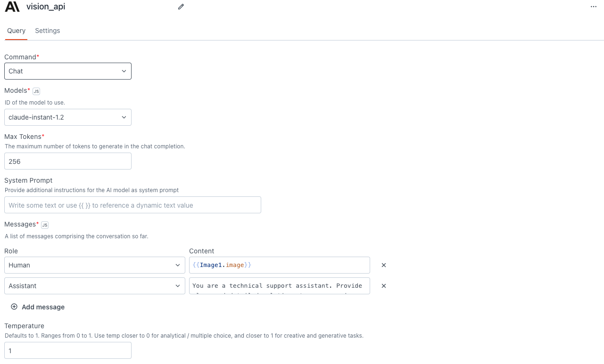Click the Max Tokens input showing 256
The image size is (604, 364).
(x=67, y=161)
